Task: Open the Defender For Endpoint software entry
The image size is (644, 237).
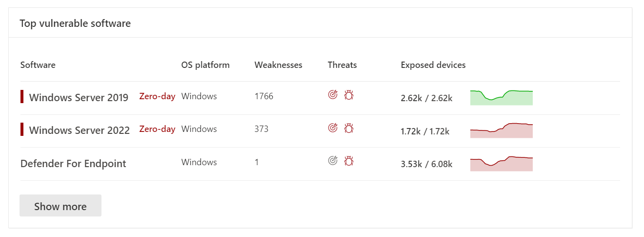Action: point(73,164)
